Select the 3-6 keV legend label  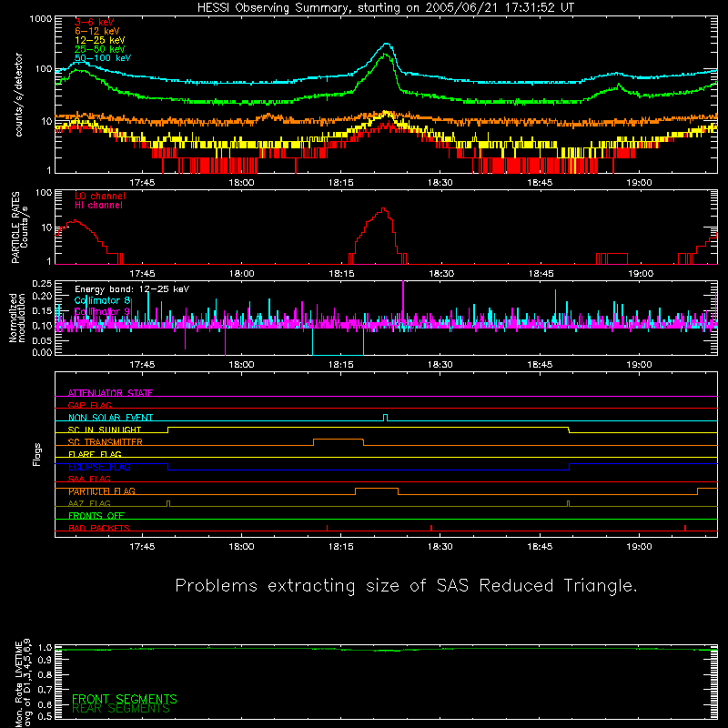[x=95, y=22]
